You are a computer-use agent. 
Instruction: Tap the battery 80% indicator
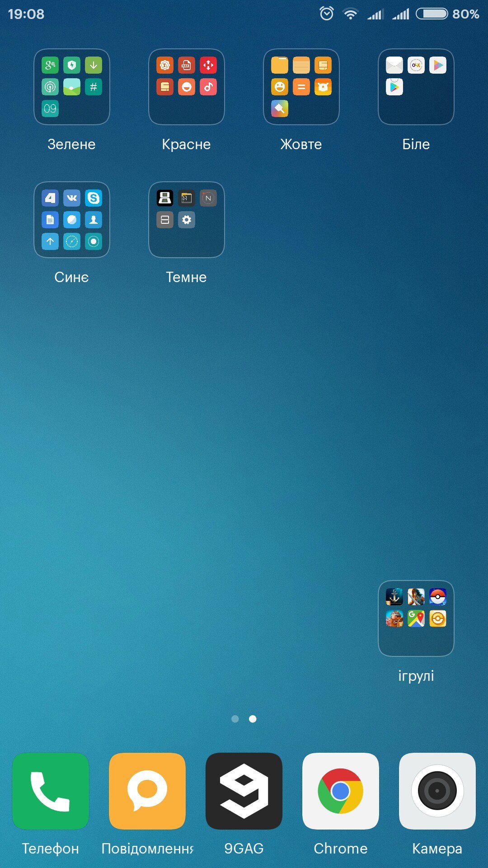pyautogui.click(x=447, y=14)
